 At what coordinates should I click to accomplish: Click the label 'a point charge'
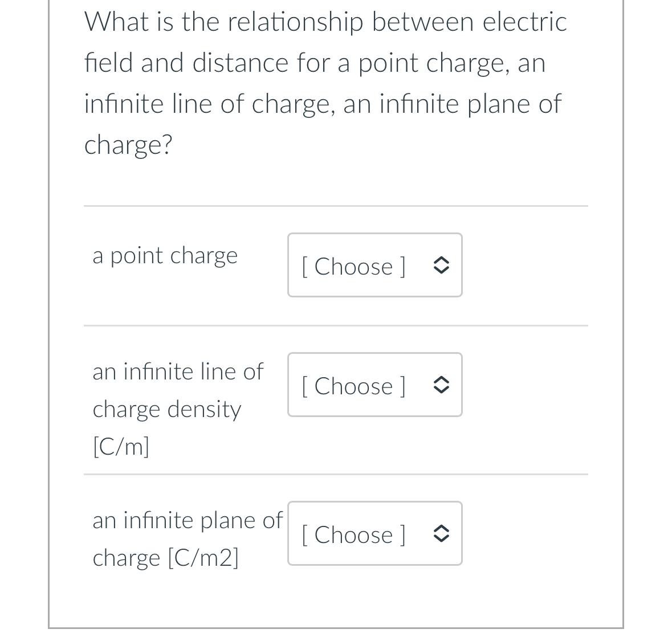tap(165, 255)
